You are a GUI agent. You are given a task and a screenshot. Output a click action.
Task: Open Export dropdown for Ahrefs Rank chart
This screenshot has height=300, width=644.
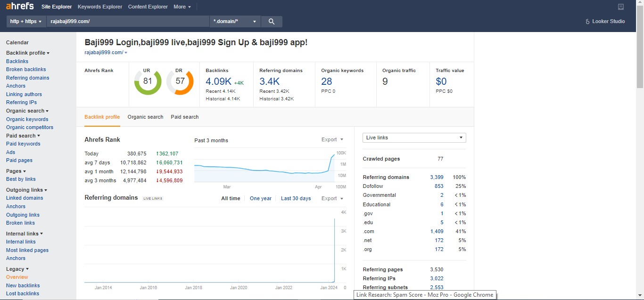(x=332, y=140)
